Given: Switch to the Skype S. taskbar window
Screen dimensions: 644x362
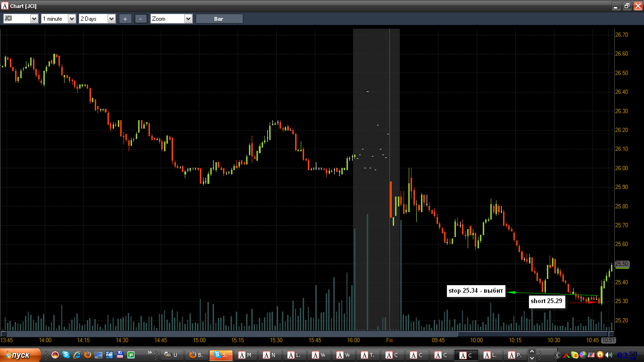Looking at the screenshot, I should click(x=221, y=355).
